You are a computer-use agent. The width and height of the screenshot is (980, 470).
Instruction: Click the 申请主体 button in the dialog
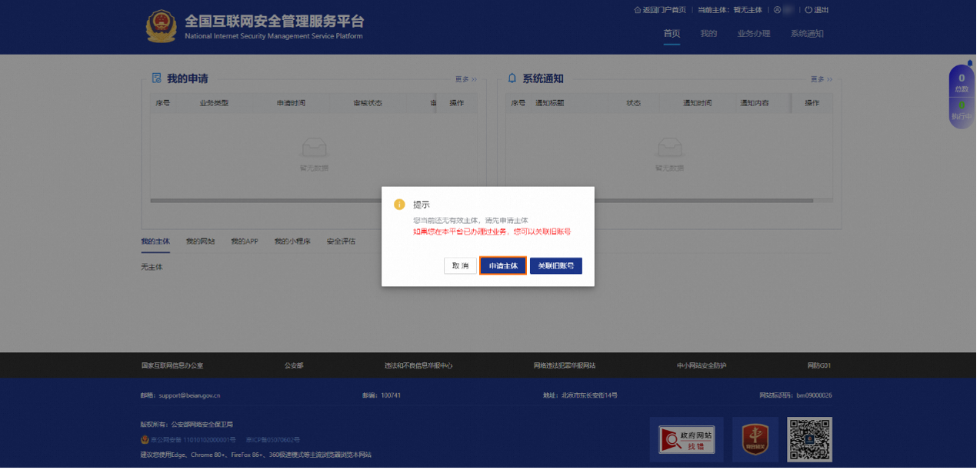[503, 265]
